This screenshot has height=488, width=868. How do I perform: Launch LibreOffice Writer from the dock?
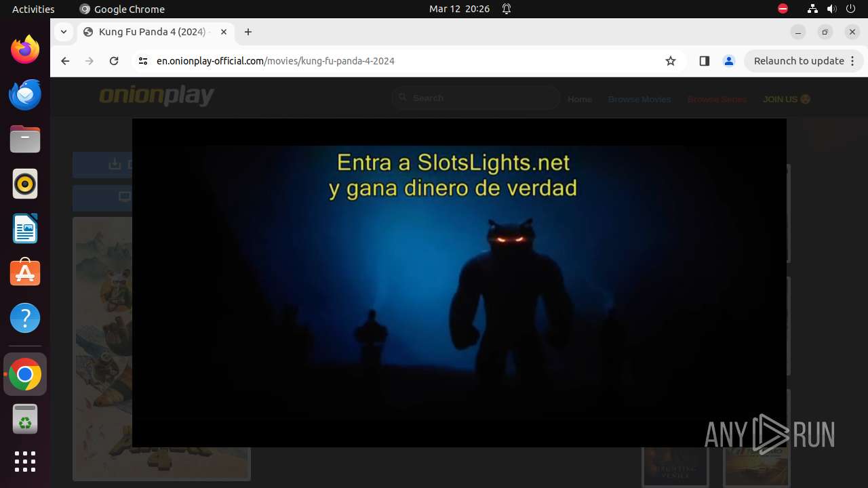[25, 228]
